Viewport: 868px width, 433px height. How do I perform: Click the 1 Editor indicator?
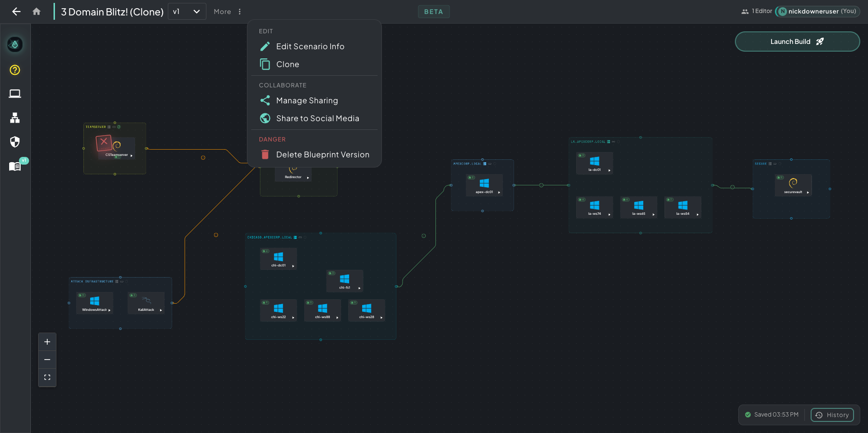point(757,11)
